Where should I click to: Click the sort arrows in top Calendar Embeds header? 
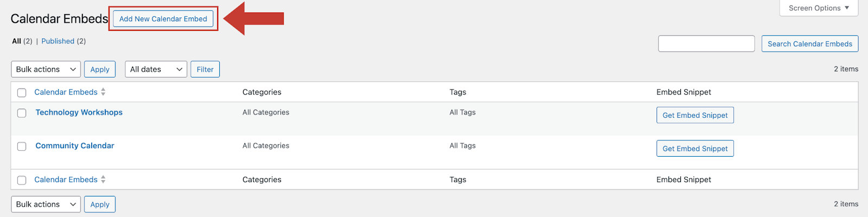tap(103, 92)
